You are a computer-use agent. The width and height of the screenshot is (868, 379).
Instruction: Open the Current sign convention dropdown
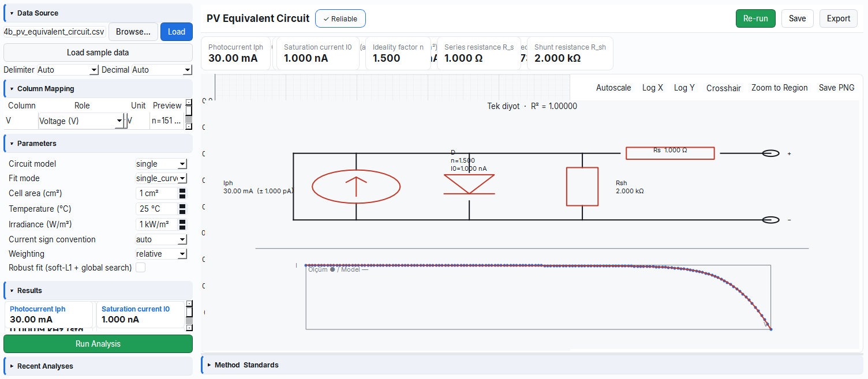(x=161, y=239)
